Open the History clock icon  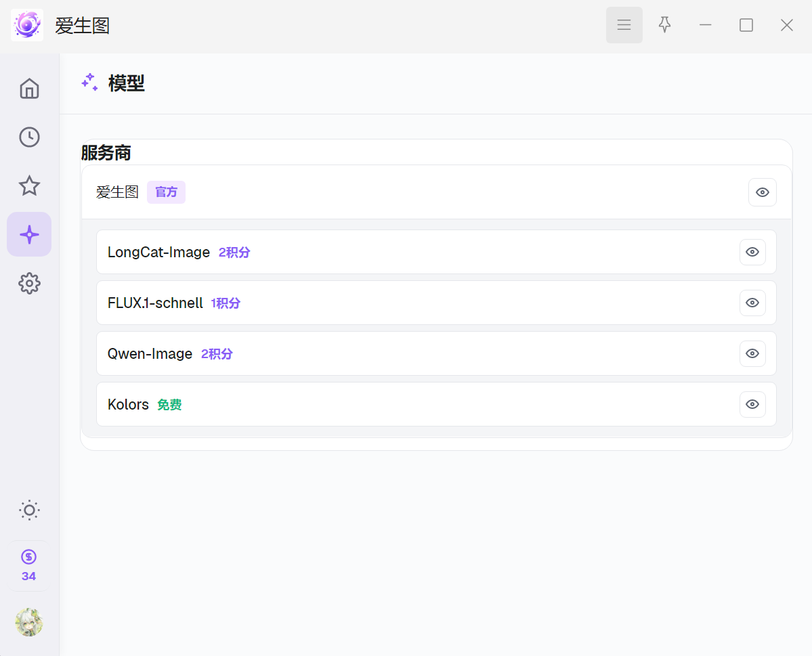tap(29, 137)
